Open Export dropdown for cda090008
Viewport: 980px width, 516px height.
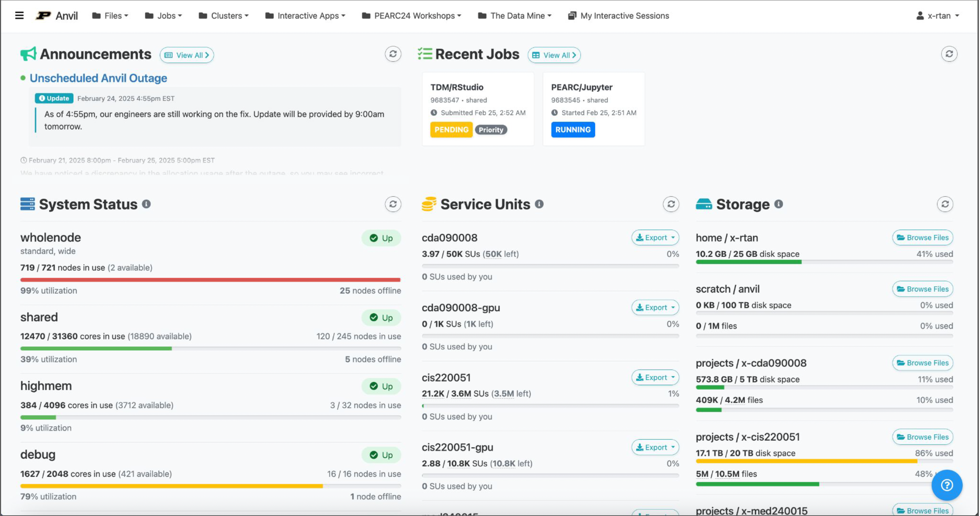point(655,238)
